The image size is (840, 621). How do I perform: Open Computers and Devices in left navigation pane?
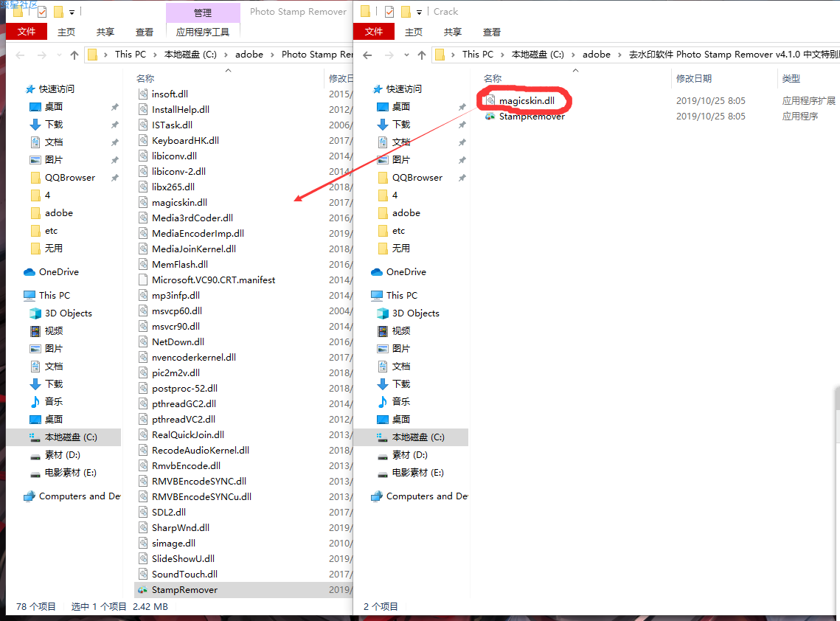tap(80, 496)
